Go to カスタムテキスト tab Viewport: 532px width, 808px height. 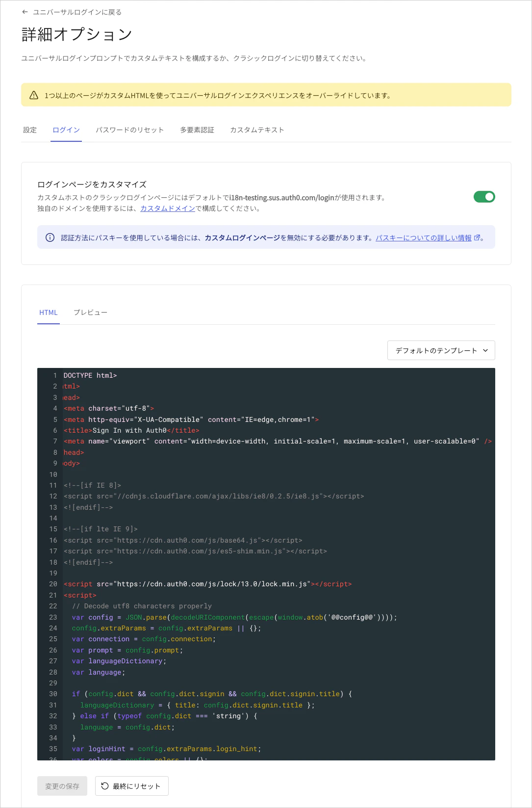257,130
